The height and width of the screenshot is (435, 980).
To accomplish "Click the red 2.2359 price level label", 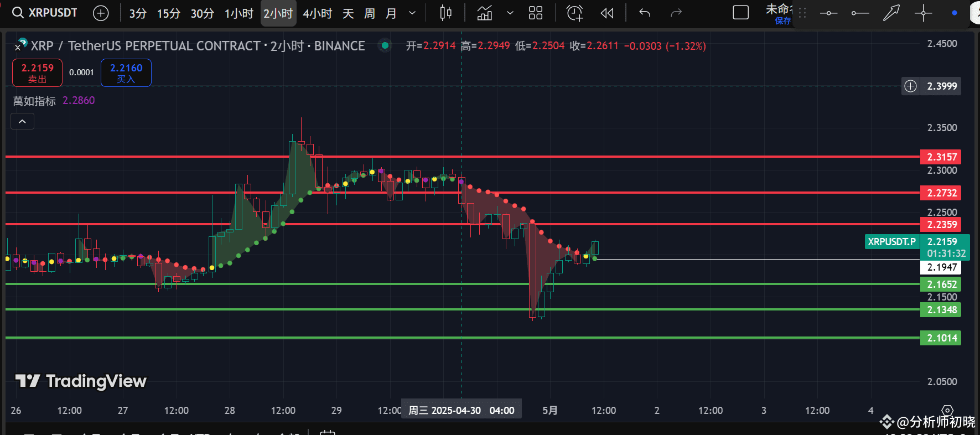I will click(941, 225).
